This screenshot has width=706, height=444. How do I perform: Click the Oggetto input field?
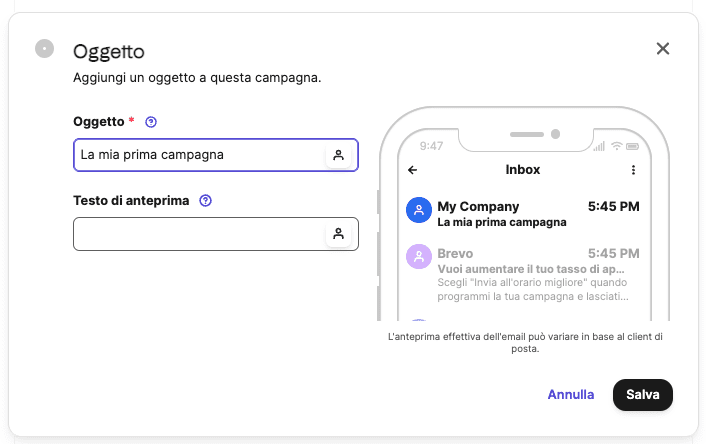[216, 155]
